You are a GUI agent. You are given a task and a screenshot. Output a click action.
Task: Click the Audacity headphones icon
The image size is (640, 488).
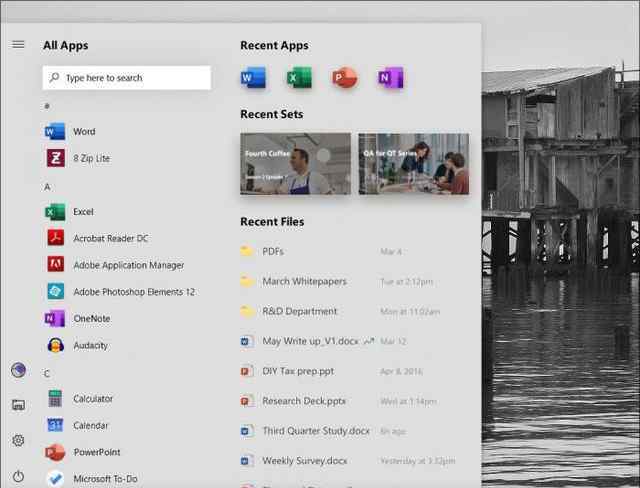56,345
